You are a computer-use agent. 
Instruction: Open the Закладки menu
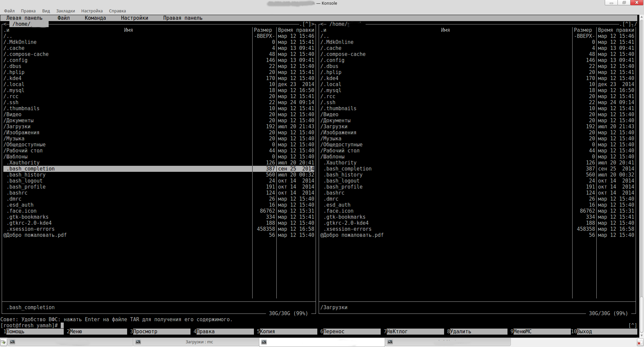click(x=65, y=11)
